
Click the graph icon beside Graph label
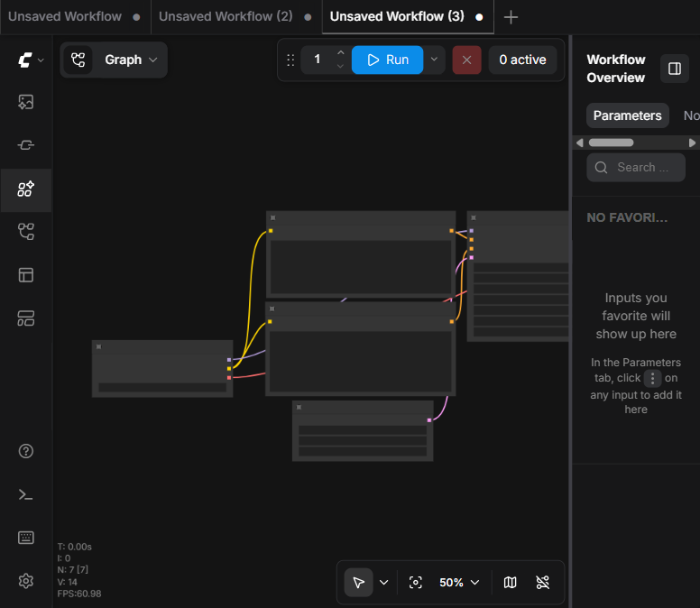tap(78, 60)
